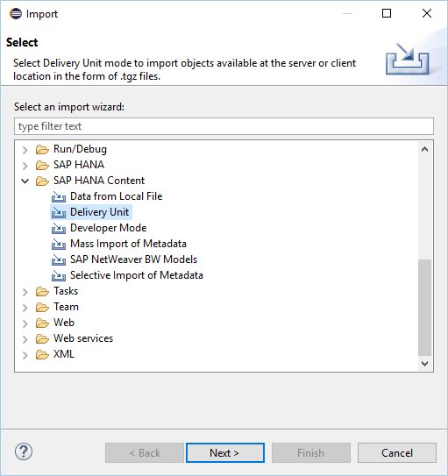Click the Eclipse icon in the title bar
This screenshot has width=448, height=476.
click(16, 14)
